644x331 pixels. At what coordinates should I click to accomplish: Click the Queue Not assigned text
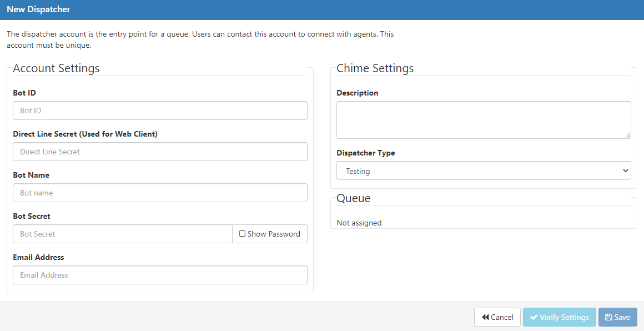point(359,223)
